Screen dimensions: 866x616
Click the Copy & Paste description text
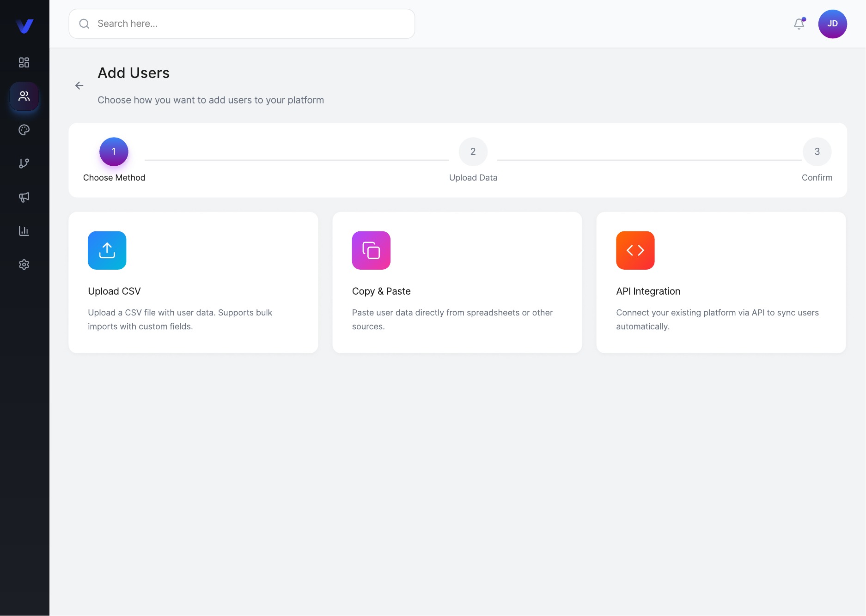pyautogui.click(x=452, y=320)
